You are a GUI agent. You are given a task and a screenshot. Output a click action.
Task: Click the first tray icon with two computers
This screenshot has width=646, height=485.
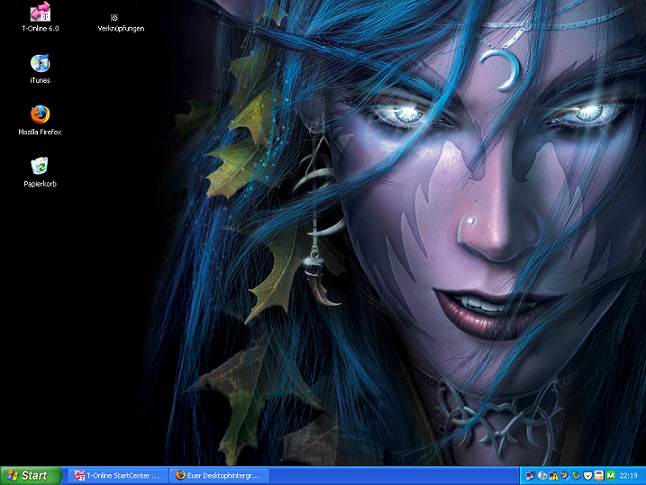pos(528,476)
